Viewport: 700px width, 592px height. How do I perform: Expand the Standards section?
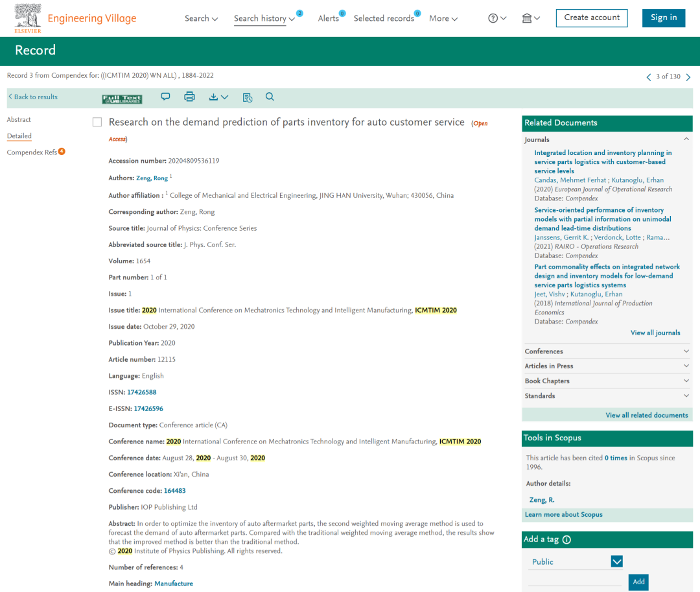click(686, 396)
